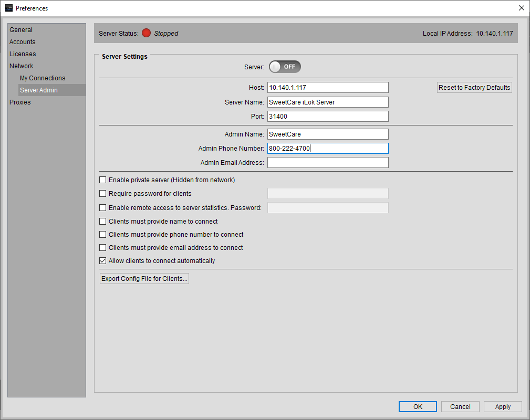Check Clients must provide name to connect

click(x=102, y=221)
